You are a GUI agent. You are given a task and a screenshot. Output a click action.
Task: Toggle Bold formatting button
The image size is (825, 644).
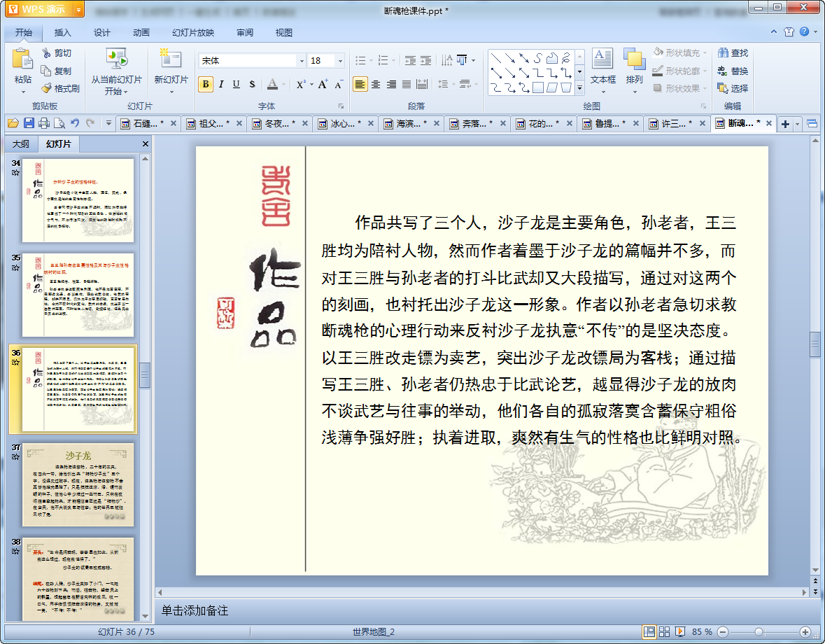pyautogui.click(x=206, y=84)
